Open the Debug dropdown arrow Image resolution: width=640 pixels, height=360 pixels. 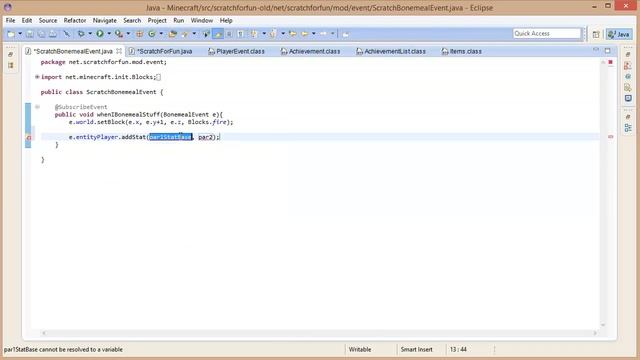(x=90, y=34)
